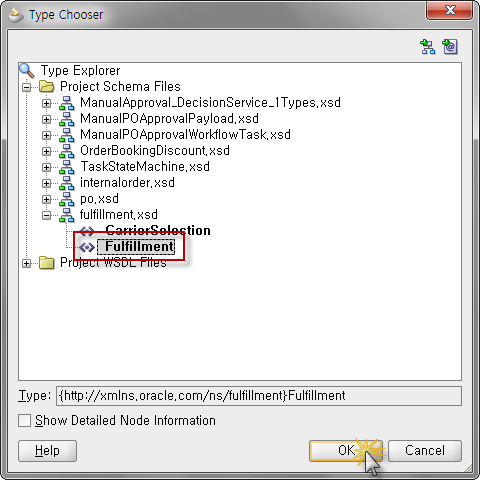Viewport: 480px width, 480px height.
Task: Click the Import Schema File icon
Action: pos(428,47)
